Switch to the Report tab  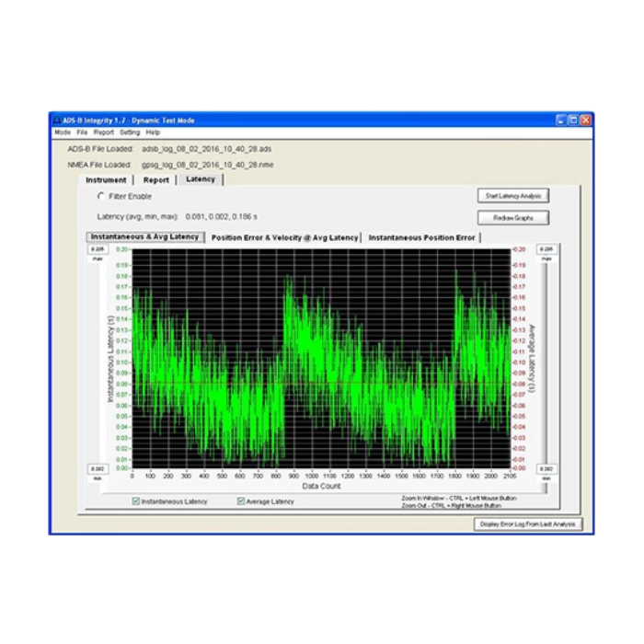(156, 180)
